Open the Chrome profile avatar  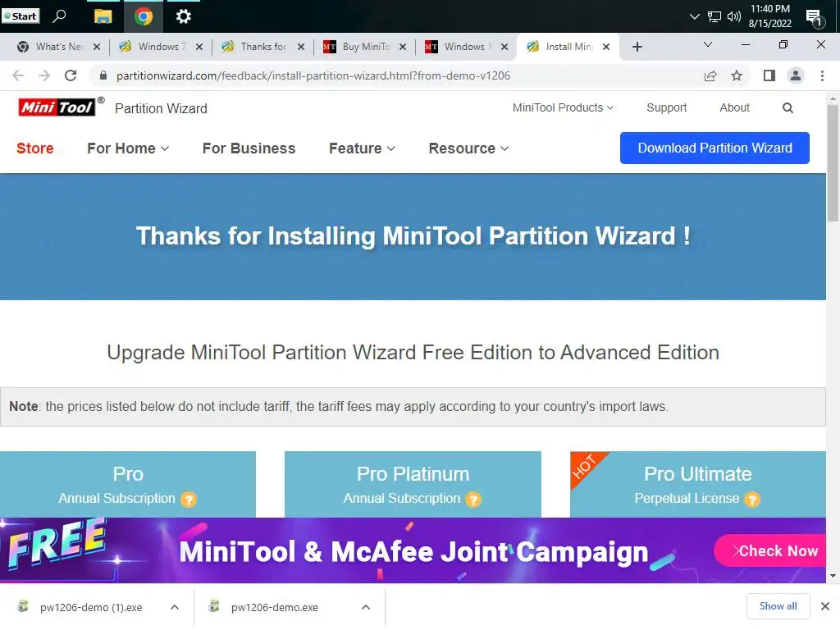pyautogui.click(x=796, y=75)
